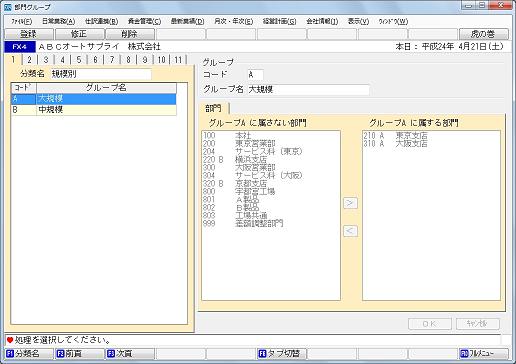This screenshot has width=516, height=364.
Task: Open the 仕訳連携(B) menu
Action: pos(101,21)
